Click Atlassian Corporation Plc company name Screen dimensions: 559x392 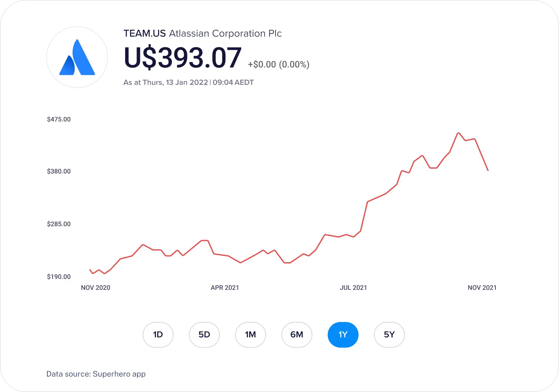[x=225, y=33]
